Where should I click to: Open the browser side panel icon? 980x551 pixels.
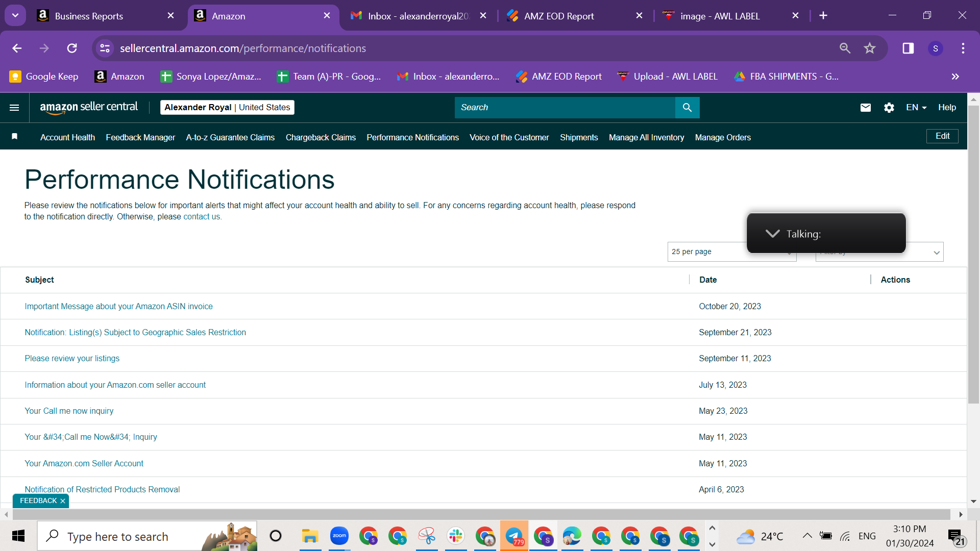[908, 48]
